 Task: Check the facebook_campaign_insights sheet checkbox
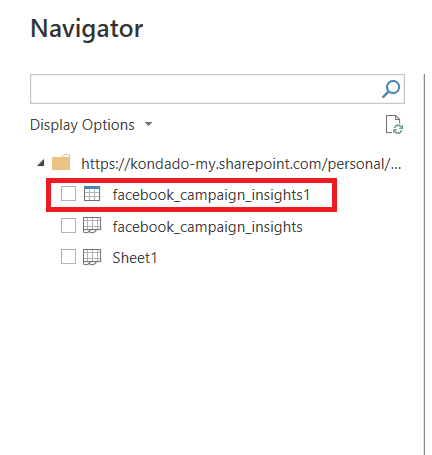(68, 225)
